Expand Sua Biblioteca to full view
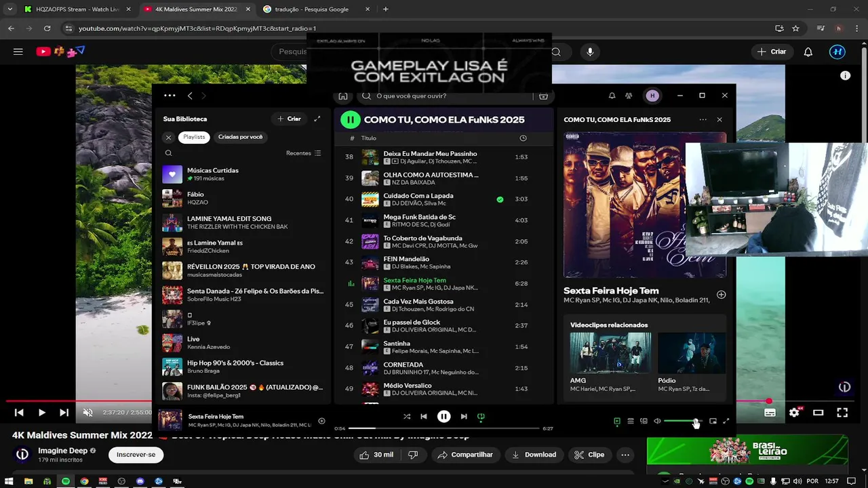The width and height of the screenshot is (868, 488). 317,119
